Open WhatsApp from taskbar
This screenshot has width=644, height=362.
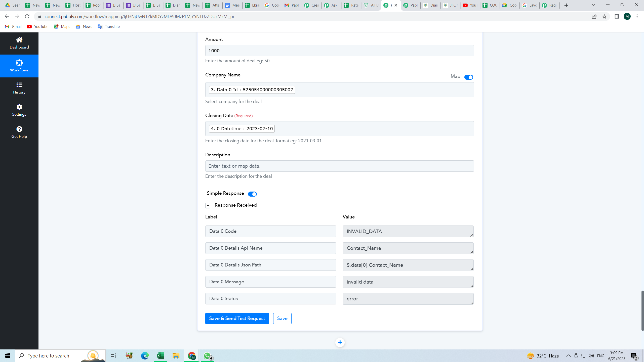pos(208,355)
